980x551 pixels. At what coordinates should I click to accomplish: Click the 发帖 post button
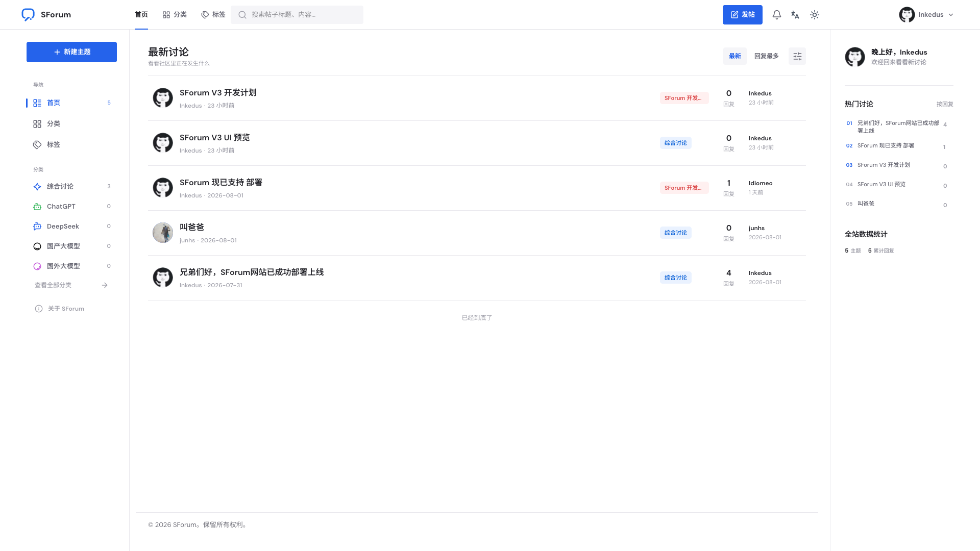743,15
